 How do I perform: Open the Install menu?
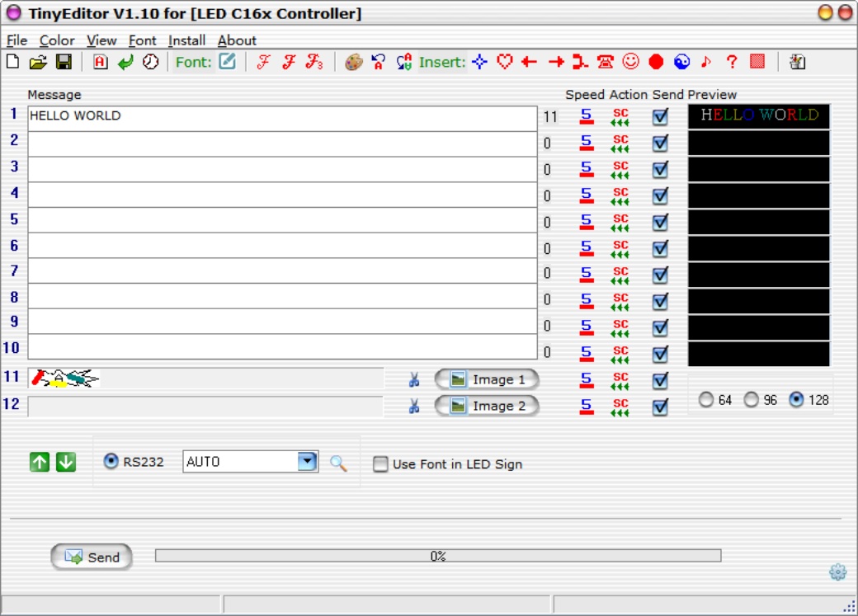(186, 40)
